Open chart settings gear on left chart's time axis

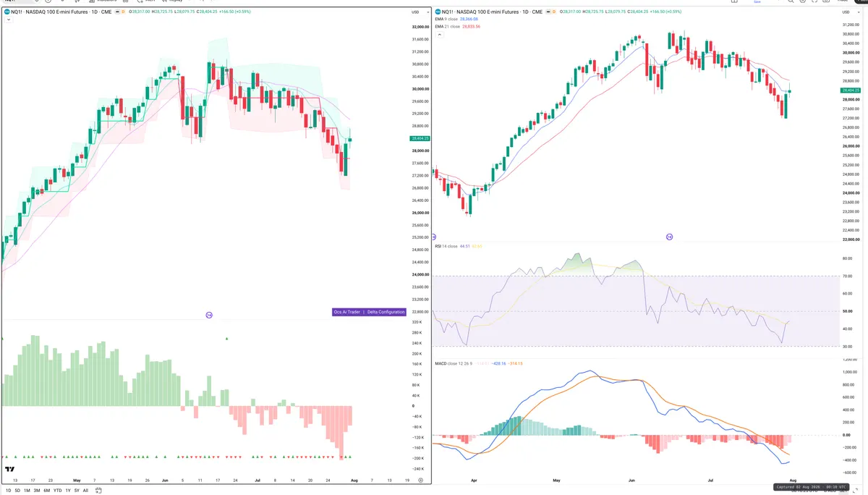[x=420, y=480]
